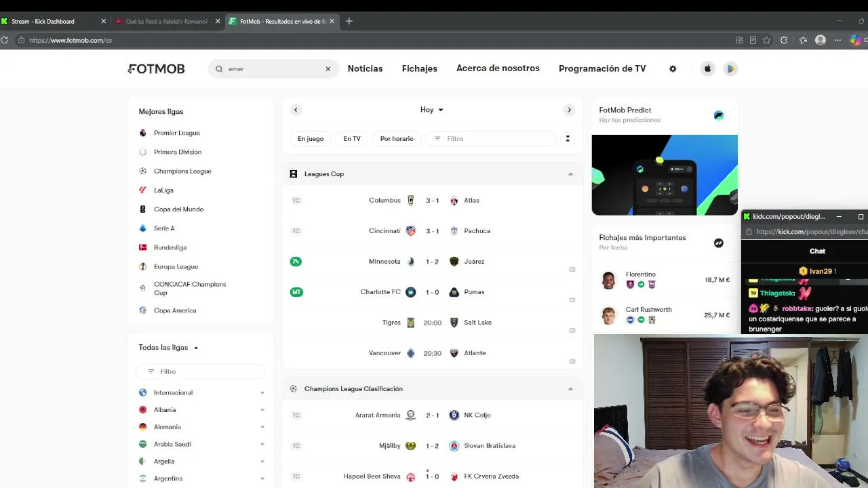Open the Fichajes menu item

420,68
